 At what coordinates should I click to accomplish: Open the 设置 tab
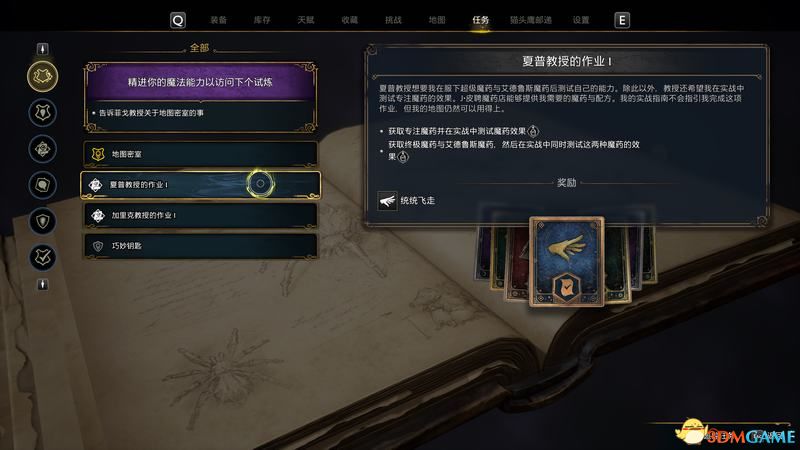[581, 20]
